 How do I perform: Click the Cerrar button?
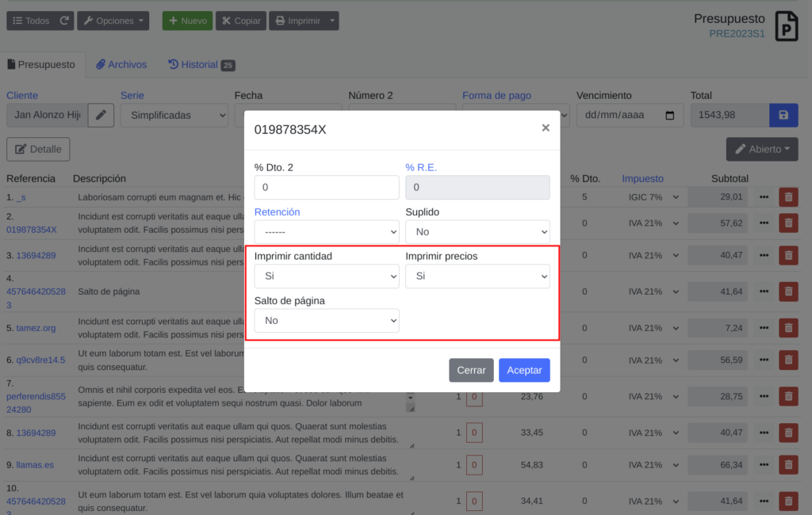click(471, 370)
